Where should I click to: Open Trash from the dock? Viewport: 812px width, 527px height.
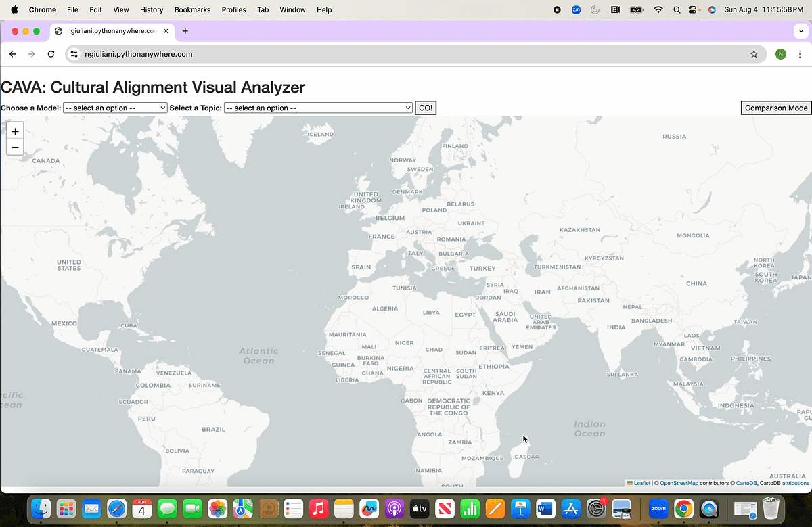pos(771,508)
